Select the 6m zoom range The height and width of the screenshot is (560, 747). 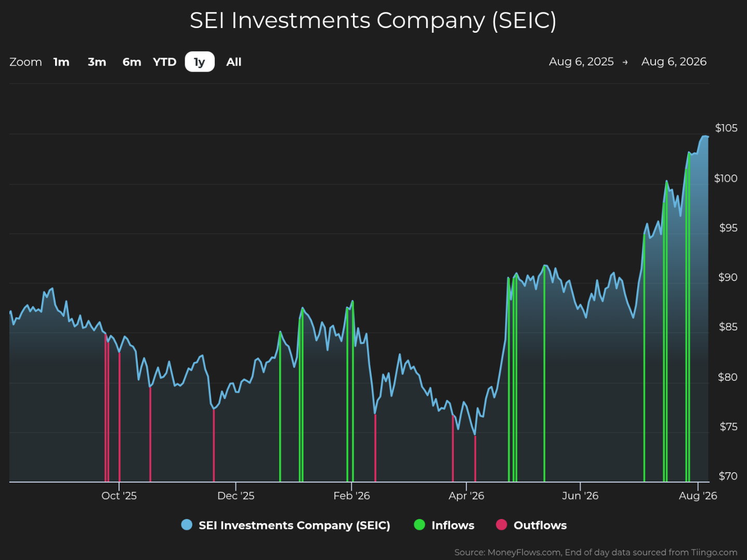point(132,62)
